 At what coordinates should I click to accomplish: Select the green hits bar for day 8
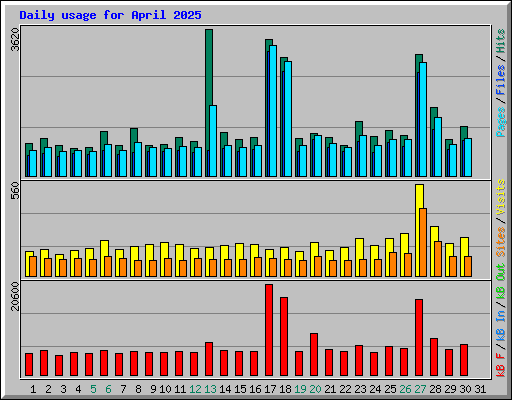pos(134,152)
